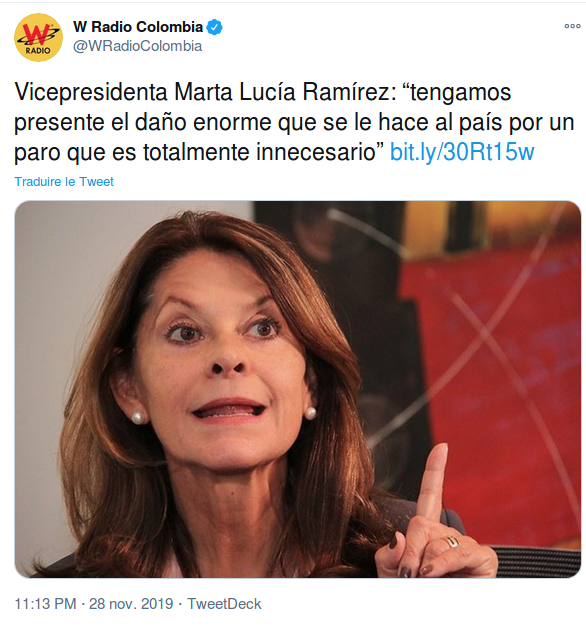The height and width of the screenshot is (628, 586).
Task: Open the TweetDeck source link
Action: click(x=224, y=604)
